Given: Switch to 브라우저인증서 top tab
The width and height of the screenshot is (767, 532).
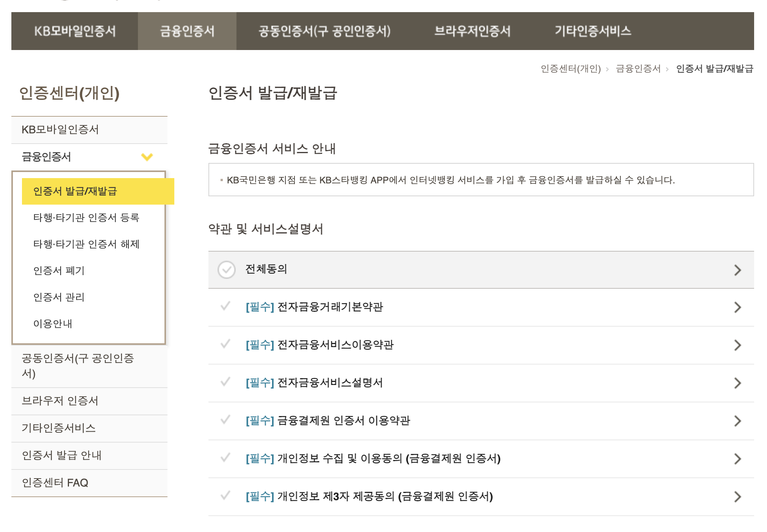Looking at the screenshot, I should [472, 31].
